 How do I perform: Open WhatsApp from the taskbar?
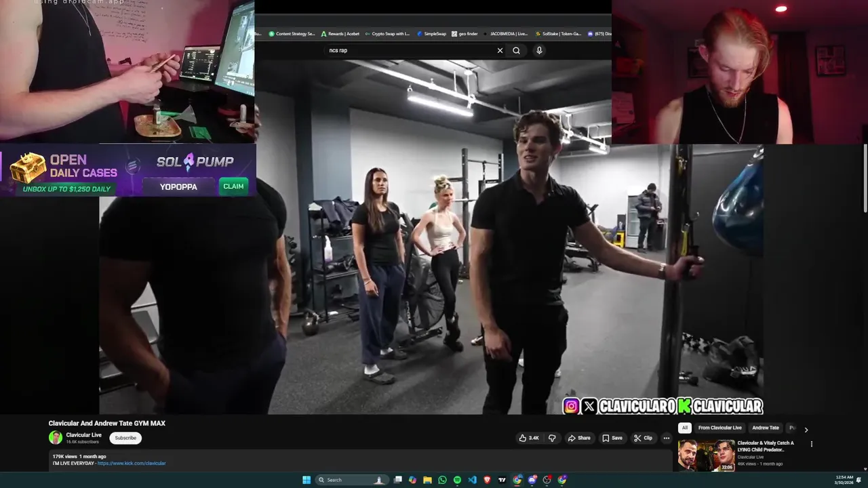(442, 480)
